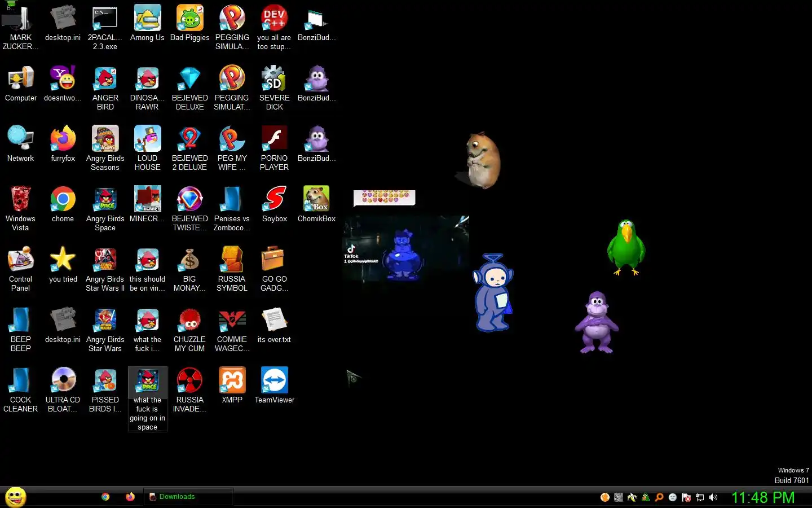The height and width of the screenshot is (508, 812).
Task: Switch to the Downloads taskbar window
Action: pyautogui.click(x=188, y=497)
